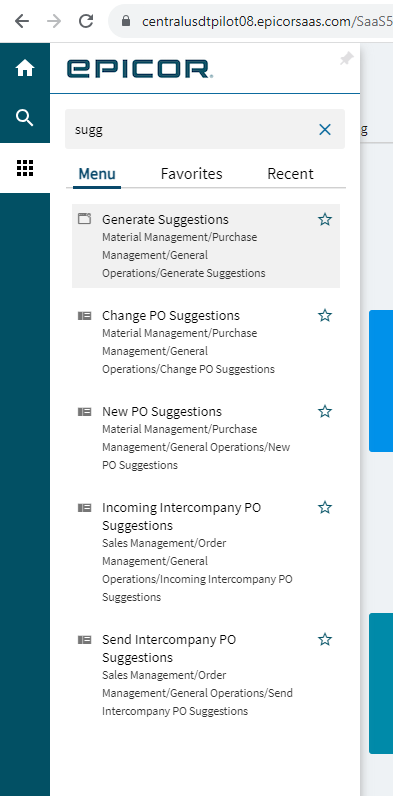The image size is (393, 796).
Task: Click path text 'Operations/Generate Suggestions'
Action: 184,273
